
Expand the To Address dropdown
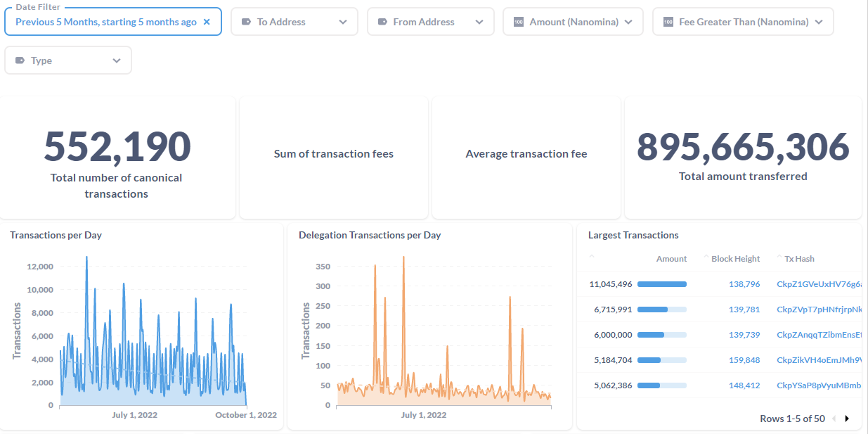coord(344,21)
